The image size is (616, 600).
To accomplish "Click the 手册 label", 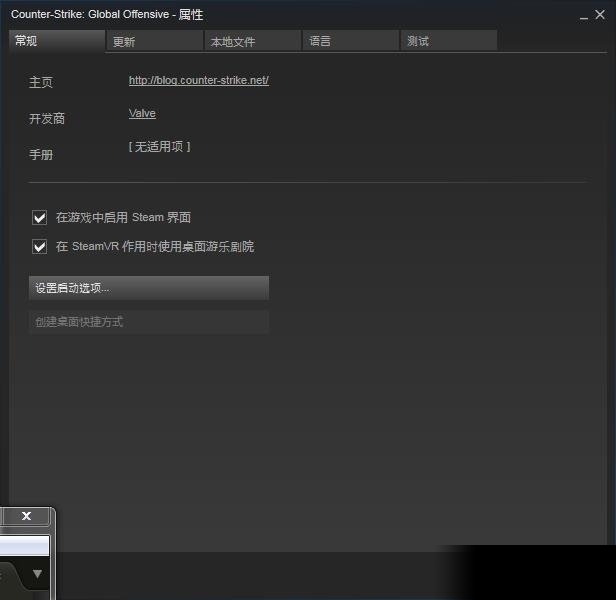I will (x=41, y=154).
